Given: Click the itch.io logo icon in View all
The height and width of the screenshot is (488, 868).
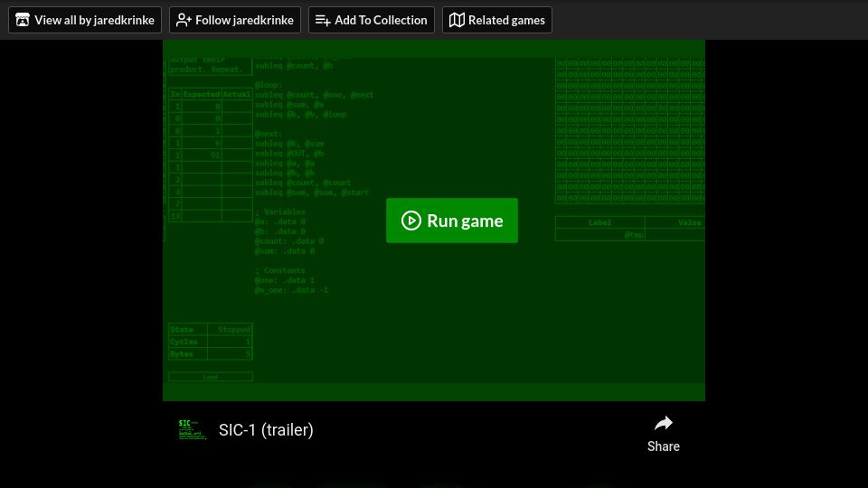Looking at the screenshot, I should (23, 20).
